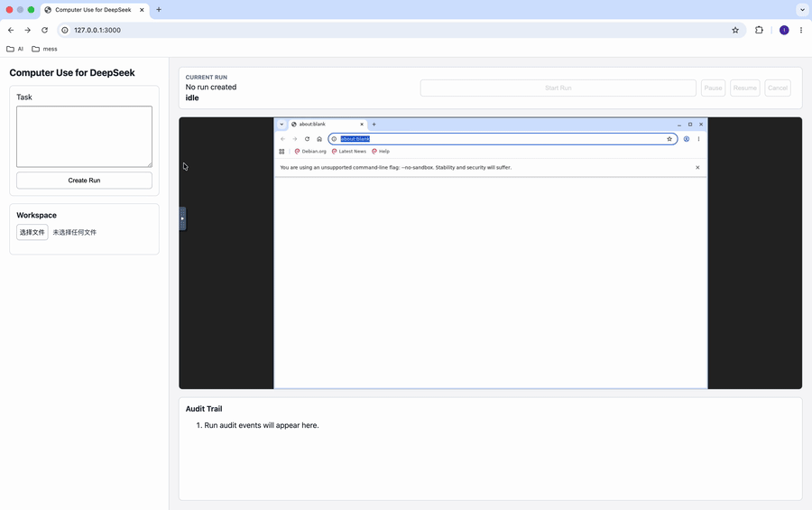Image resolution: width=812 pixels, height=510 pixels.
Task: Open the AI bookmarks folder
Action: tap(15, 49)
